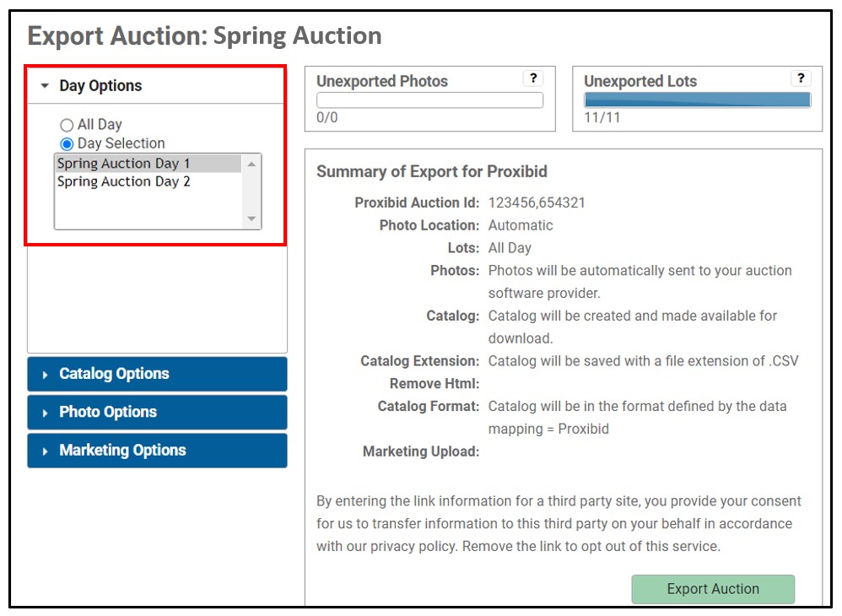Click the Lots value All Day in summary
842x616 pixels.
(510, 247)
